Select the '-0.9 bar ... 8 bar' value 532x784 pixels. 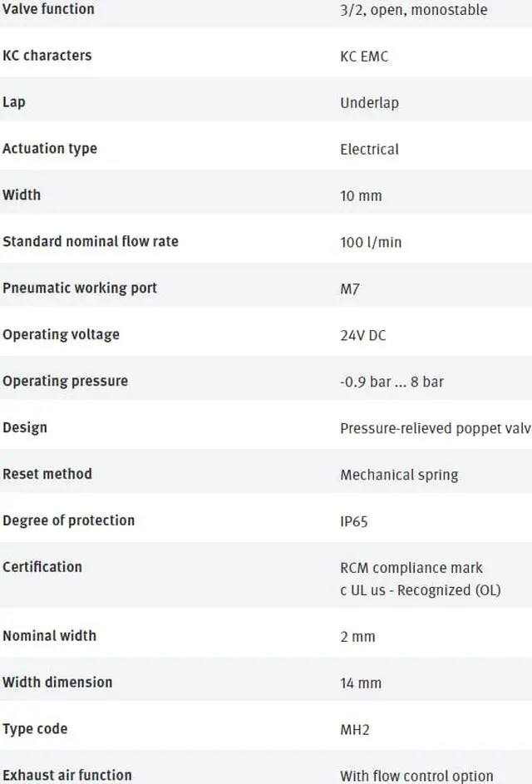pyautogui.click(x=392, y=382)
